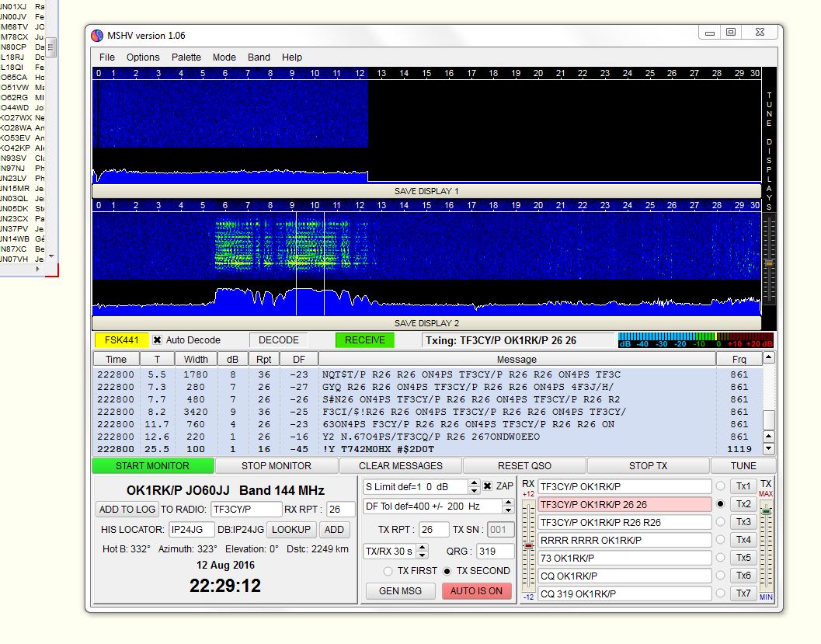Image resolution: width=821 pixels, height=644 pixels.
Task: Click the Message column header
Action: click(x=517, y=359)
